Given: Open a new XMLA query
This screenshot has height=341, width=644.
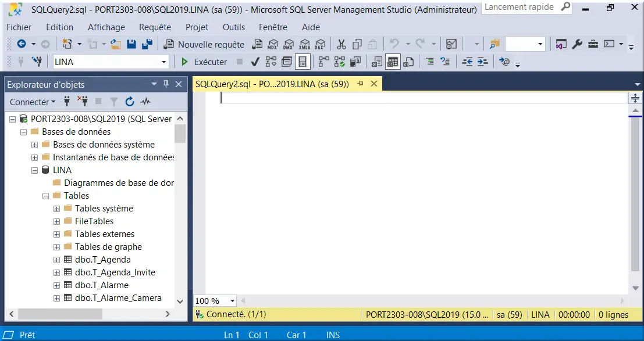Looking at the screenshot, I should 305,44.
